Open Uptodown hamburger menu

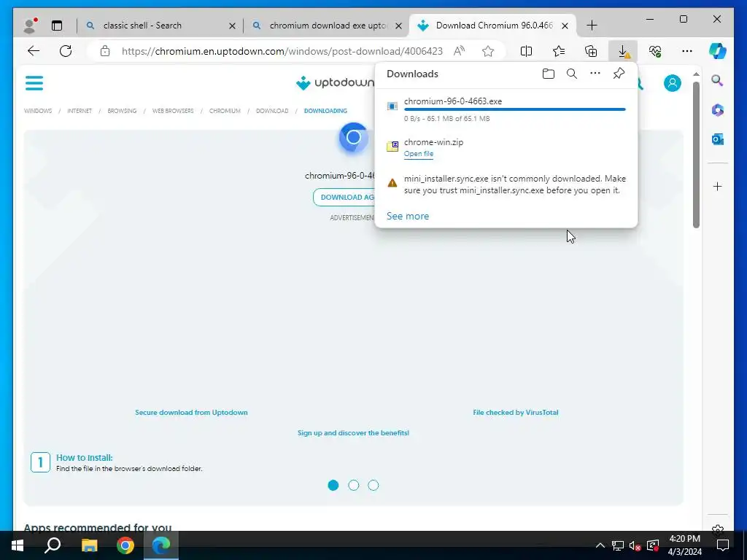[34, 83]
